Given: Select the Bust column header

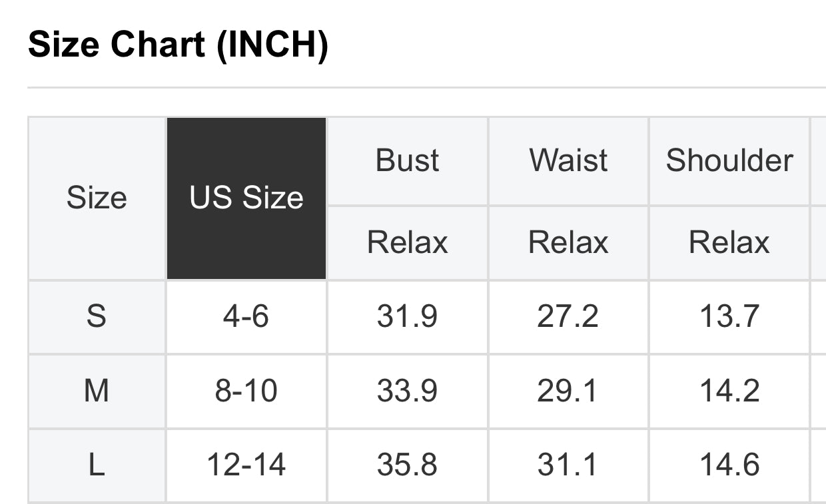Looking at the screenshot, I should (x=407, y=161).
